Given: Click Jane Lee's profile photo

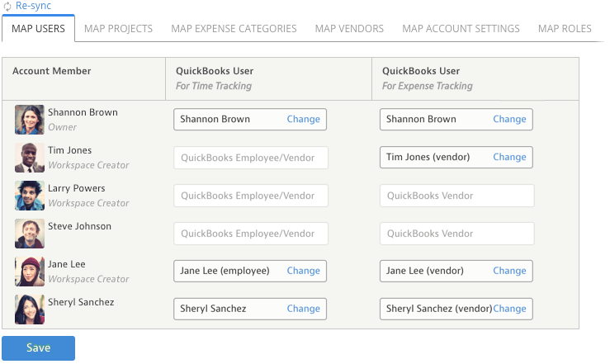Looking at the screenshot, I should pos(30,272).
